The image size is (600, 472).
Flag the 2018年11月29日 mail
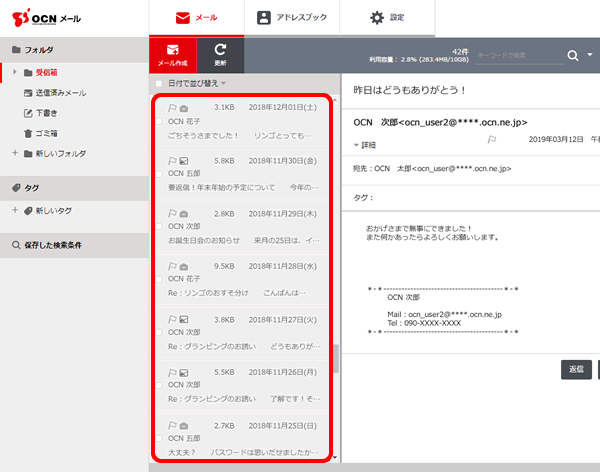coord(172,213)
